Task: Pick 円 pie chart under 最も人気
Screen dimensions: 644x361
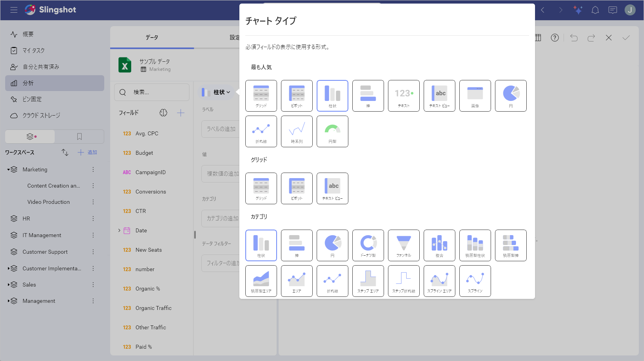Action: [x=511, y=96]
